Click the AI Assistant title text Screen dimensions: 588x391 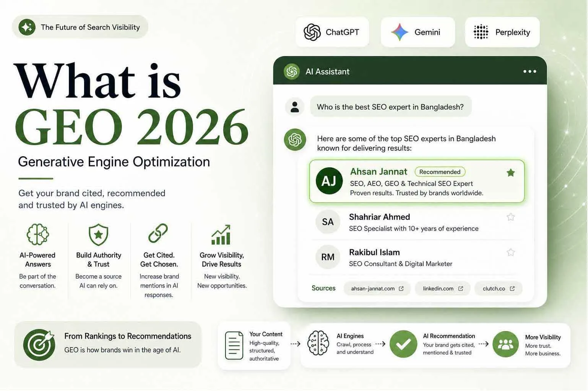(x=327, y=71)
